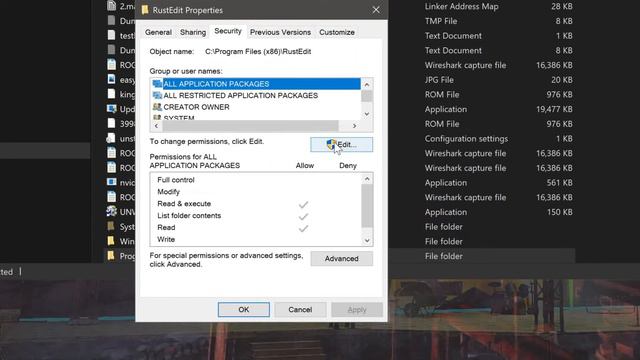
Task: Click the Edit permissions button
Action: (342, 144)
